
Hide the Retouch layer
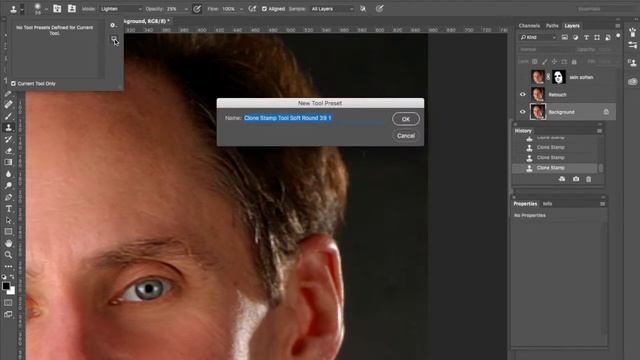[522, 94]
